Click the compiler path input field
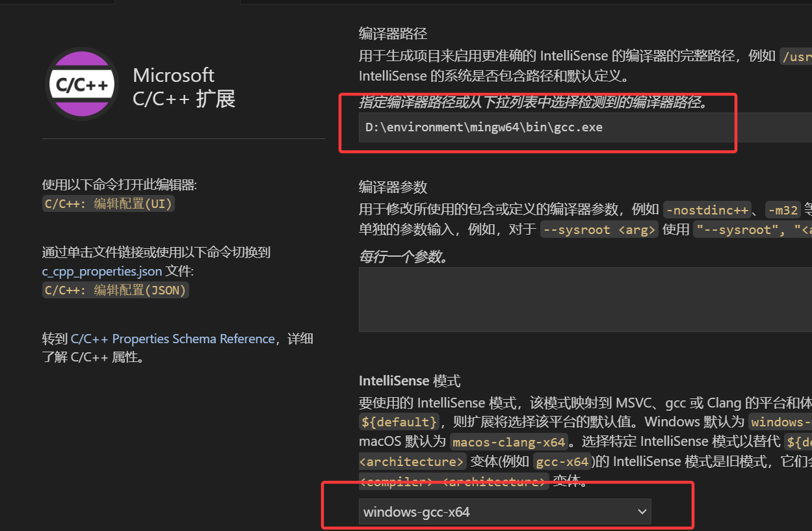This screenshot has height=531, width=812. 585,127
